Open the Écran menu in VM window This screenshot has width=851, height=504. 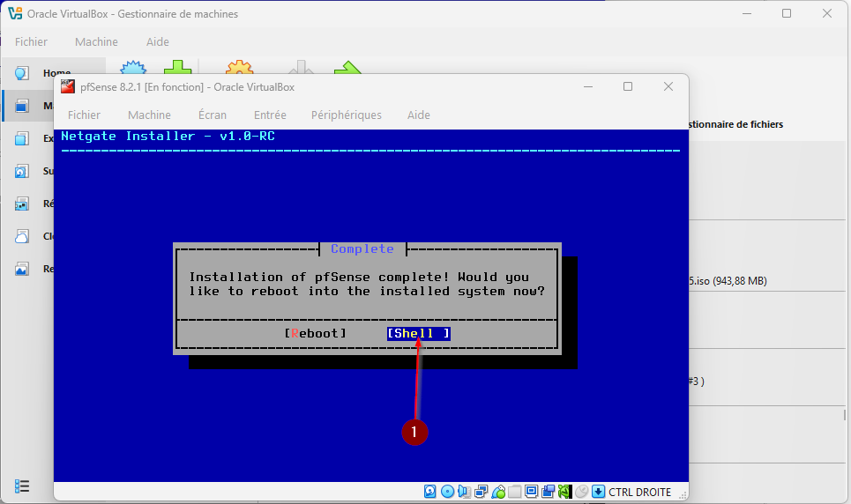coord(212,115)
